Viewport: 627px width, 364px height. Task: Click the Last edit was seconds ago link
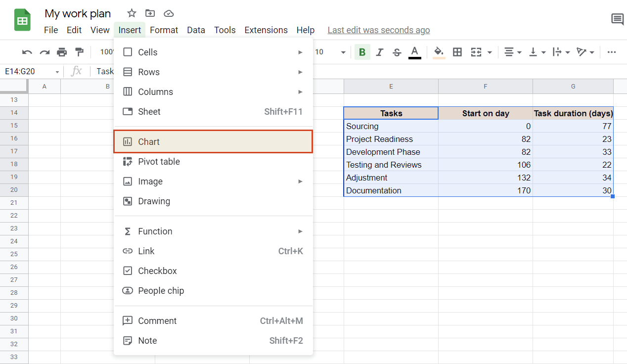click(378, 30)
